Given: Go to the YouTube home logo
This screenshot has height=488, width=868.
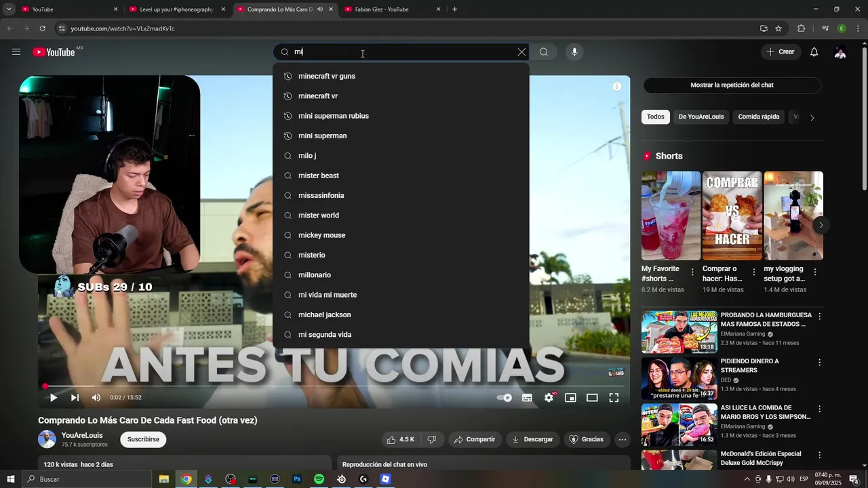Looking at the screenshot, I should pos(54,52).
